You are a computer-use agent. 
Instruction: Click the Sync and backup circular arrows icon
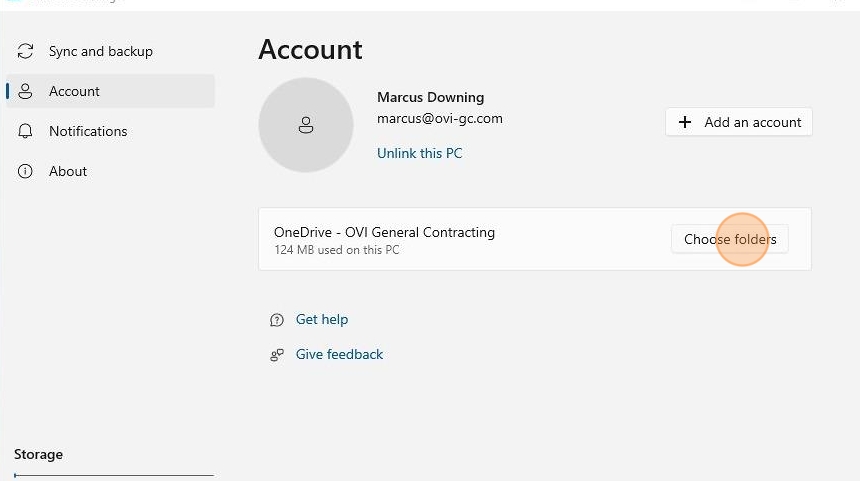[26, 51]
